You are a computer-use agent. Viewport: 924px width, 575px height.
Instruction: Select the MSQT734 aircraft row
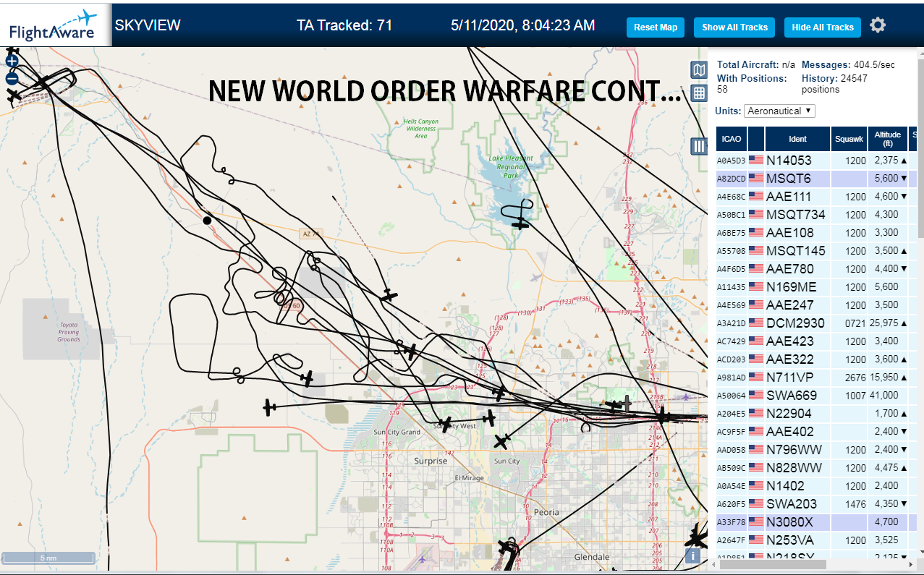pos(816,215)
